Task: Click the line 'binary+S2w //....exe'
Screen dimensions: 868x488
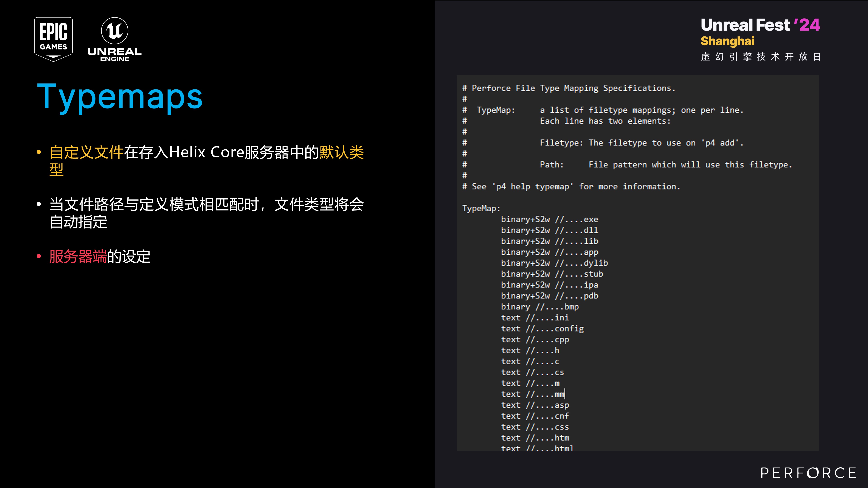Action: (550, 219)
